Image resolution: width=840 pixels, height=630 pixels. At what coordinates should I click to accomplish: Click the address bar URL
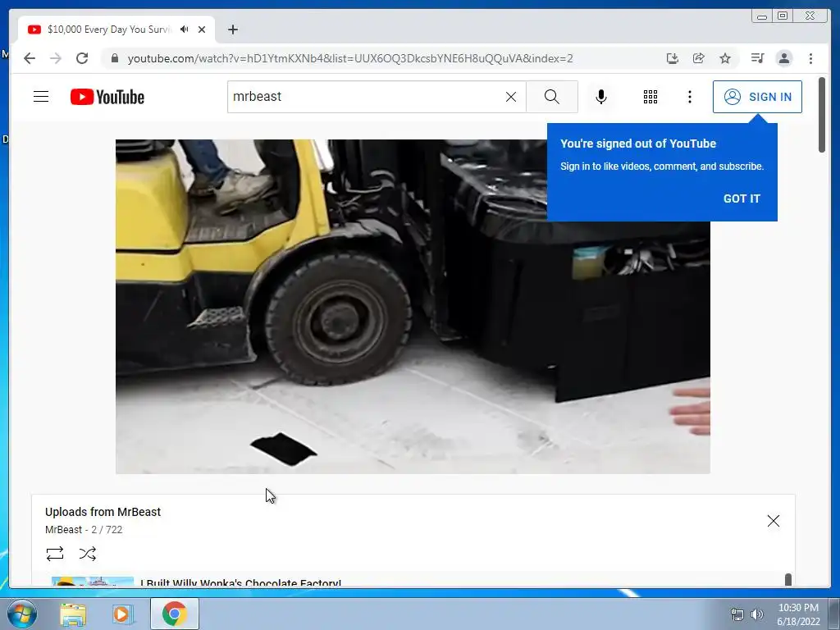click(x=349, y=58)
